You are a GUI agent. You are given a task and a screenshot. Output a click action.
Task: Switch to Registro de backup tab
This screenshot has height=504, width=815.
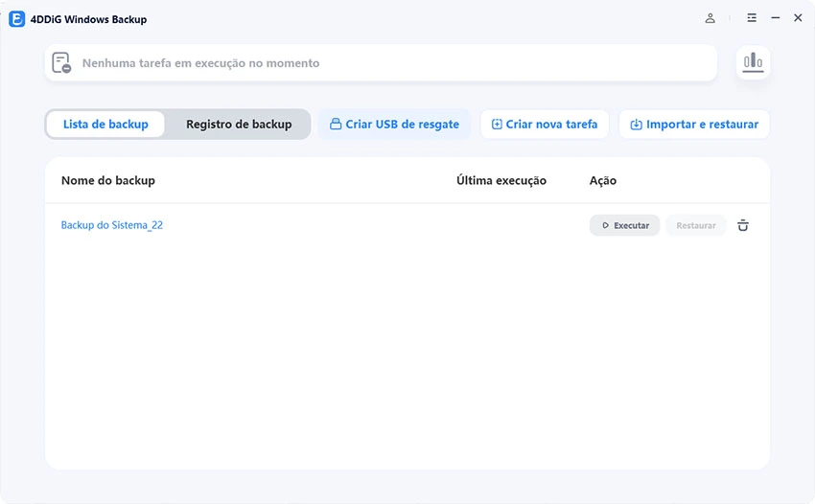point(239,125)
